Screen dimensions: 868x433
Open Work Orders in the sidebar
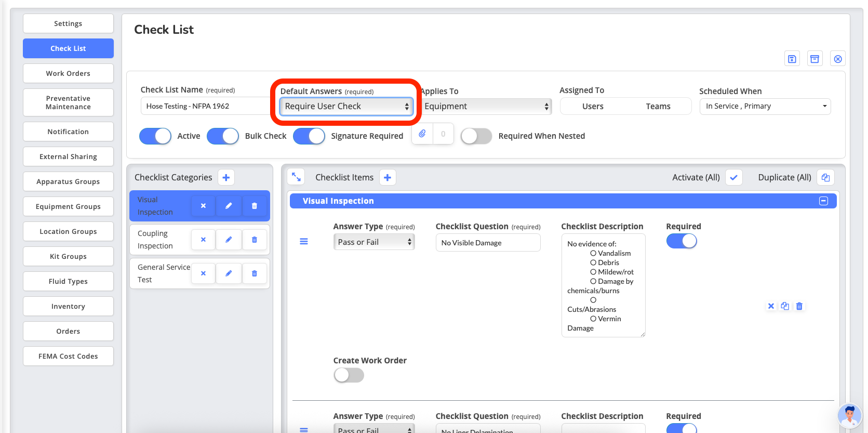[68, 73]
